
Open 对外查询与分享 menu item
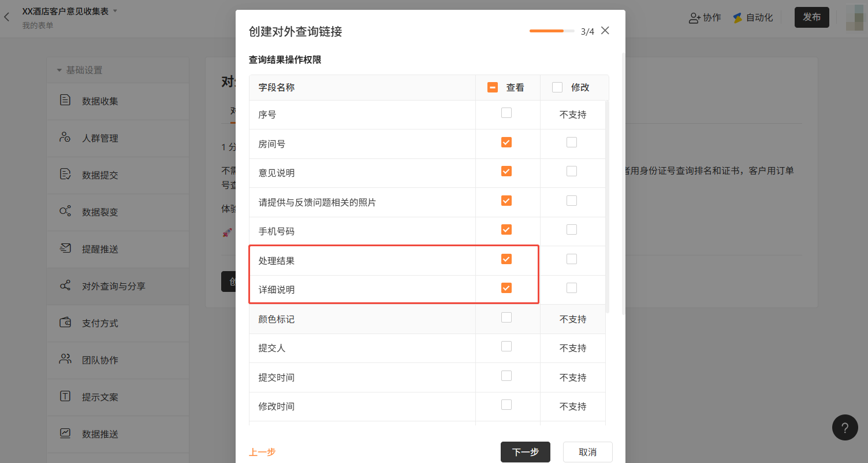[x=113, y=286]
